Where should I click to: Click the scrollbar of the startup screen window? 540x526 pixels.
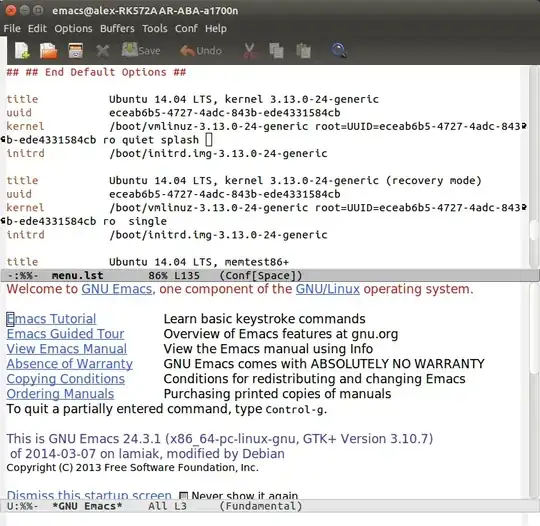tap(534, 390)
